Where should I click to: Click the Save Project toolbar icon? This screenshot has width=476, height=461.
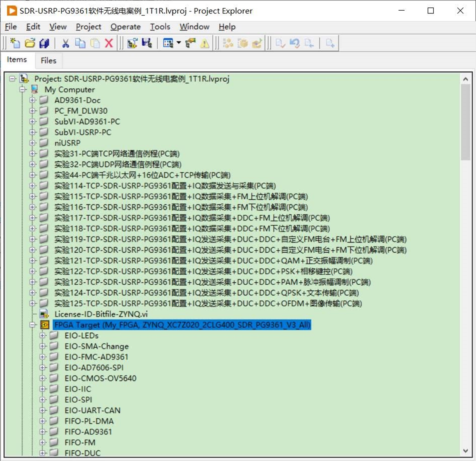(147, 43)
